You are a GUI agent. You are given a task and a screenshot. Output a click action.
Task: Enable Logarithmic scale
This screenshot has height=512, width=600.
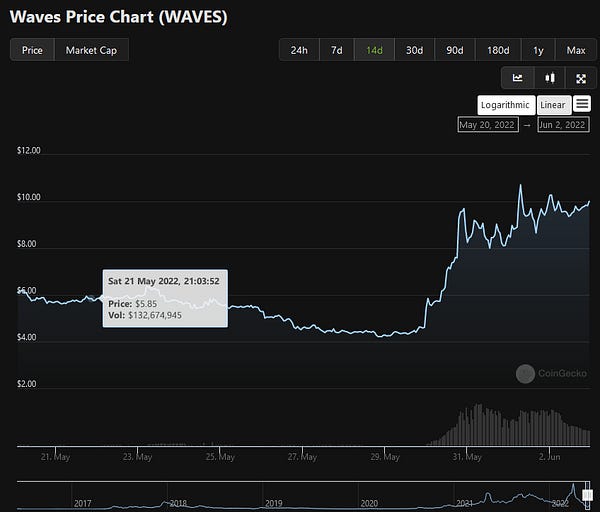[506, 105]
